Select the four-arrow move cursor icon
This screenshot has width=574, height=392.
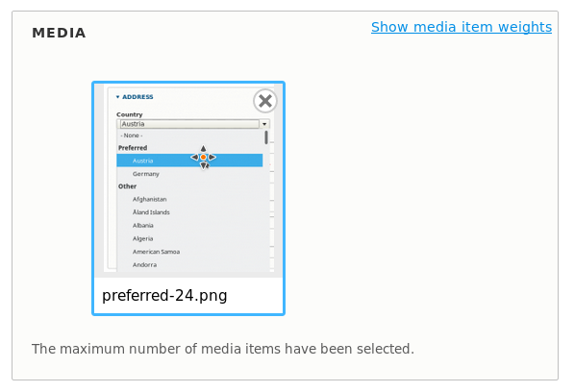(x=203, y=158)
